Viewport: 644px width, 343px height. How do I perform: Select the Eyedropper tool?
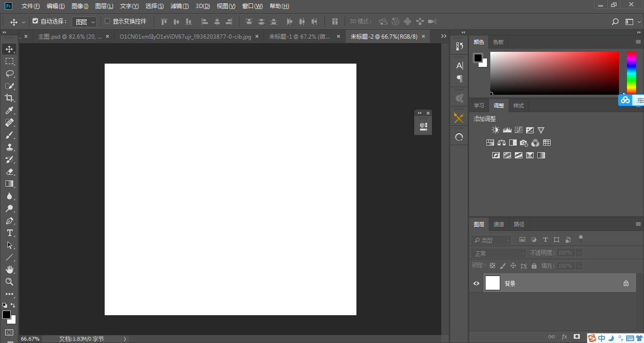(9, 110)
